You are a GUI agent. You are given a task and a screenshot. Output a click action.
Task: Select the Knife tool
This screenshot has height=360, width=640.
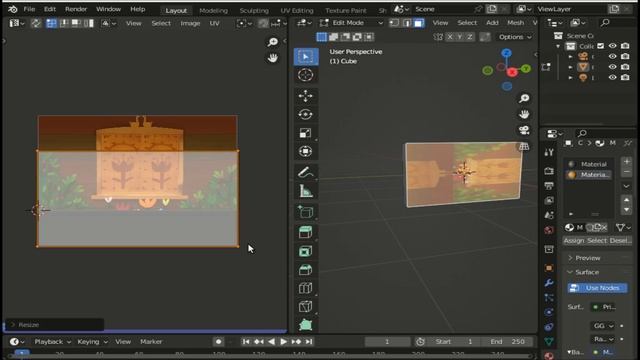tap(306, 306)
